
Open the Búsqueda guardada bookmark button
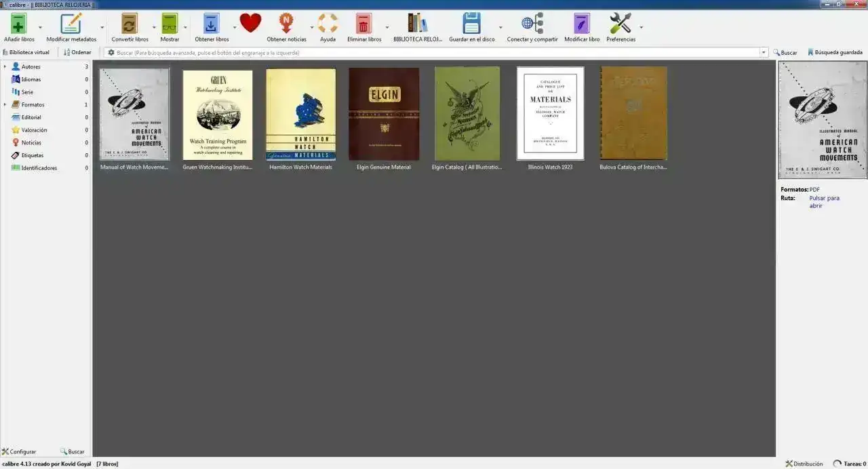click(835, 52)
